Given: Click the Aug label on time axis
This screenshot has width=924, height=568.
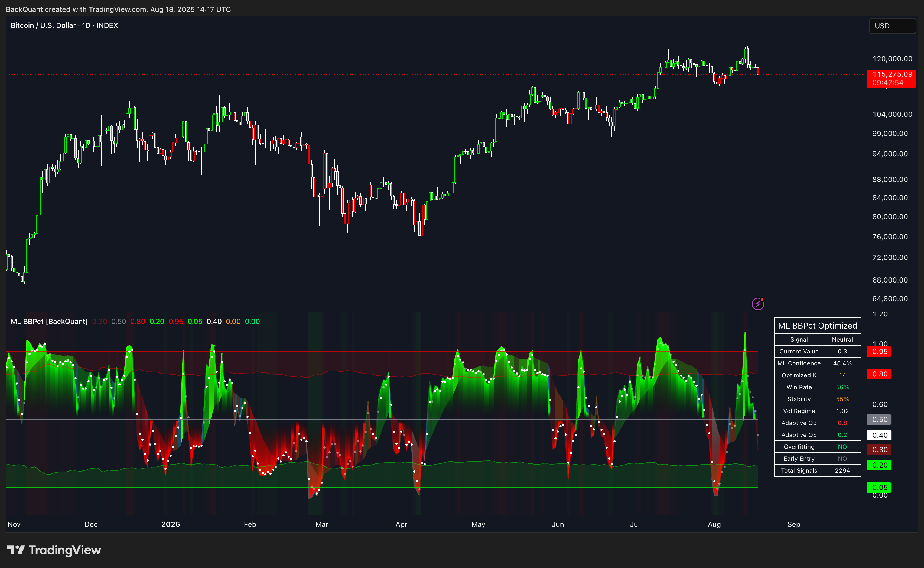Looking at the screenshot, I should [714, 524].
